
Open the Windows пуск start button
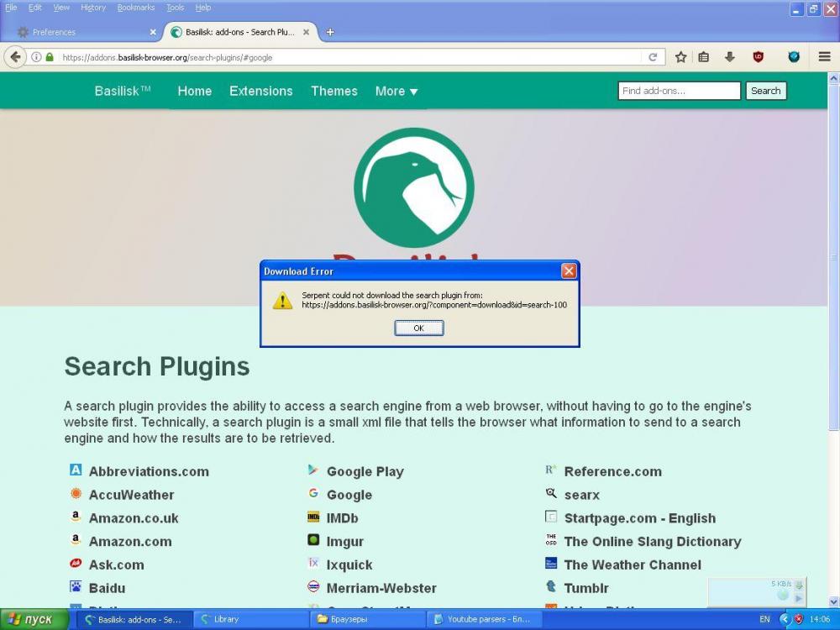(x=34, y=619)
